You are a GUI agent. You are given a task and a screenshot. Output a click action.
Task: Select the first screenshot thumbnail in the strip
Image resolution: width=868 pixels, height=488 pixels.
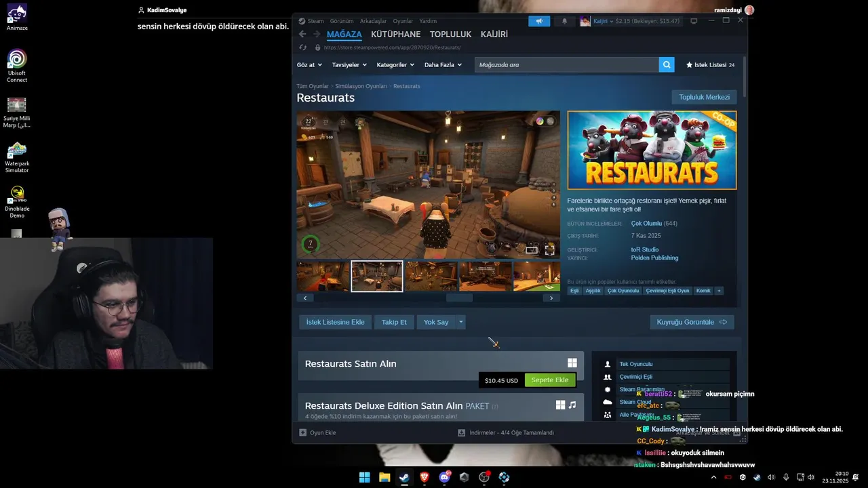click(x=323, y=276)
